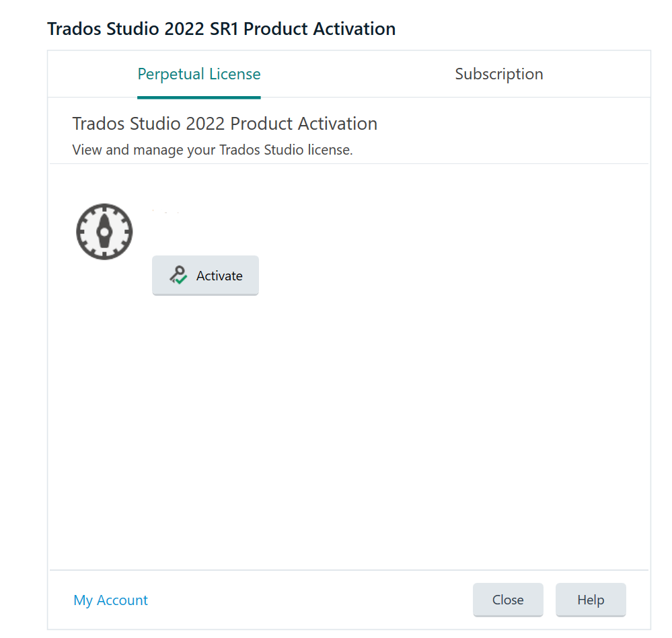Open the Subscription tab
The width and height of the screenshot is (672, 638).
tap(498, 74)
